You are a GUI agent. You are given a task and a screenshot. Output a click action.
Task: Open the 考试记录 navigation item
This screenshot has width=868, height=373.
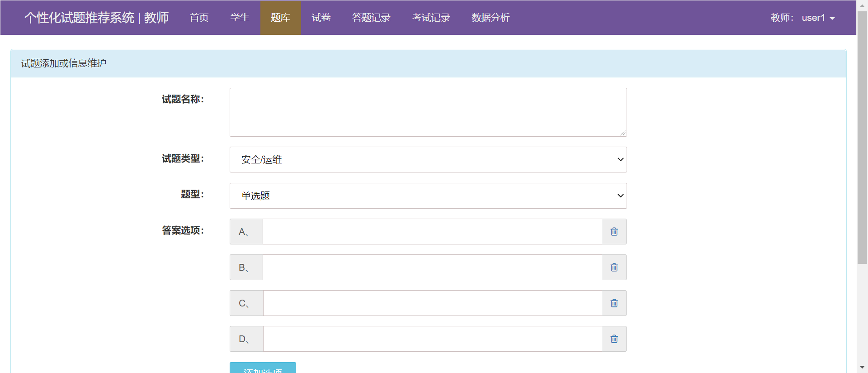[431, 18]
